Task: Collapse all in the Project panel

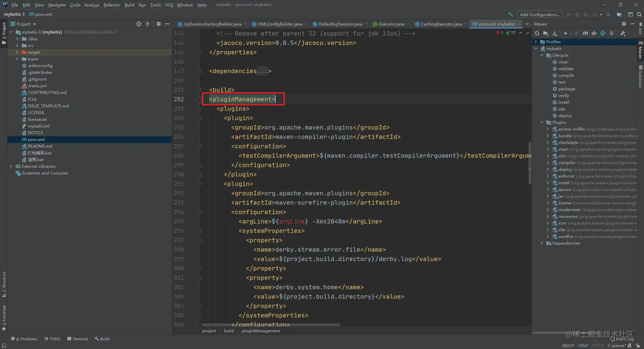Action: click(148, 24)
